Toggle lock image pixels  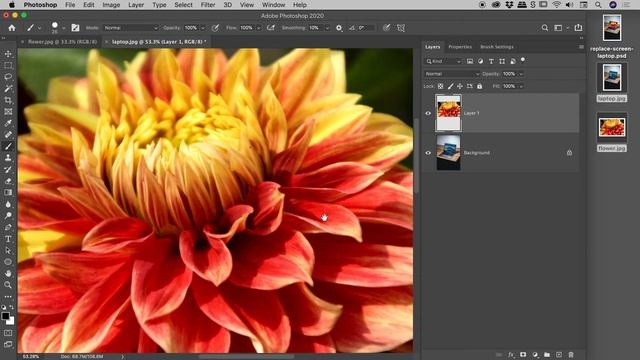[x=450, y=86]
